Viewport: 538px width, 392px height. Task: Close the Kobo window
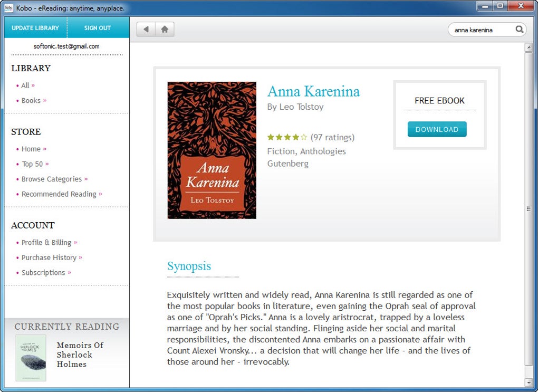pyautogui.click(x=521, y=6)
